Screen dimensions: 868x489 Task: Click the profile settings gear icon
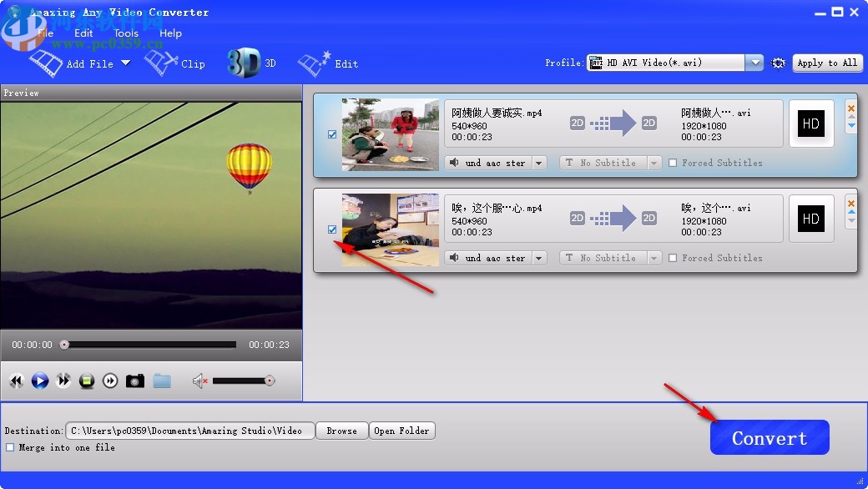778,63
